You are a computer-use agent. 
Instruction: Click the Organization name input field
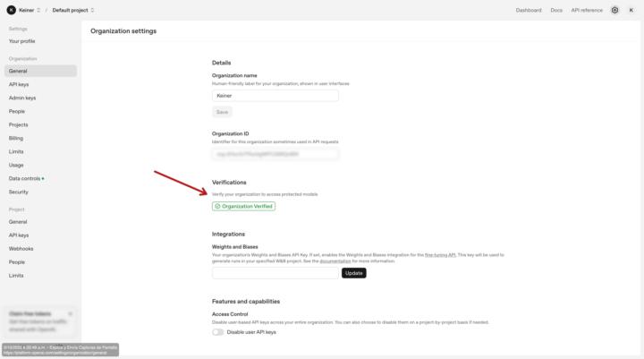tap(275, 96)
